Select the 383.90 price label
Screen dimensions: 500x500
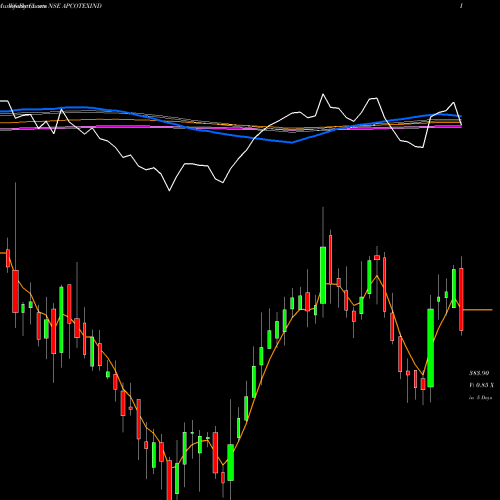pyautogui.click(x=479, y=373)
